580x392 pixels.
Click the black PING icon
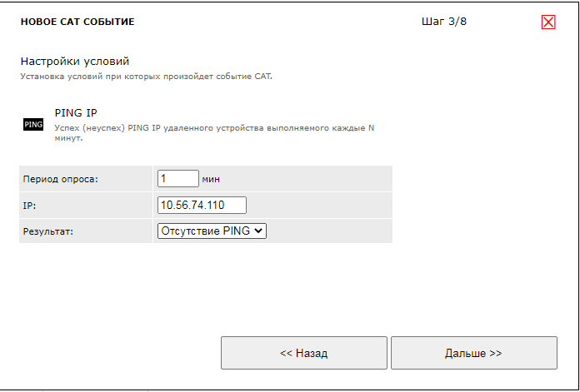click(x=33, y=124)
